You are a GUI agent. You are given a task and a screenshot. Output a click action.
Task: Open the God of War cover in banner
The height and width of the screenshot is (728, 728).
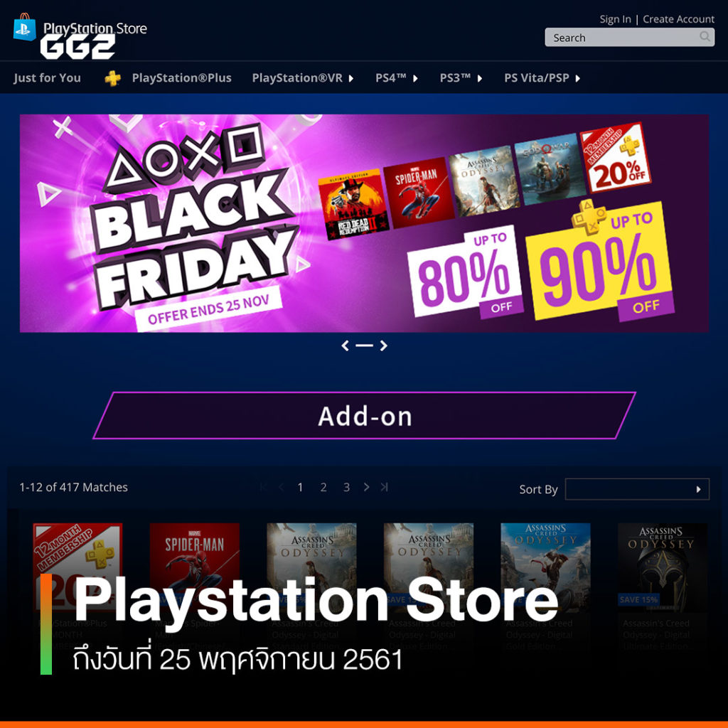click(x=550, y=169)
